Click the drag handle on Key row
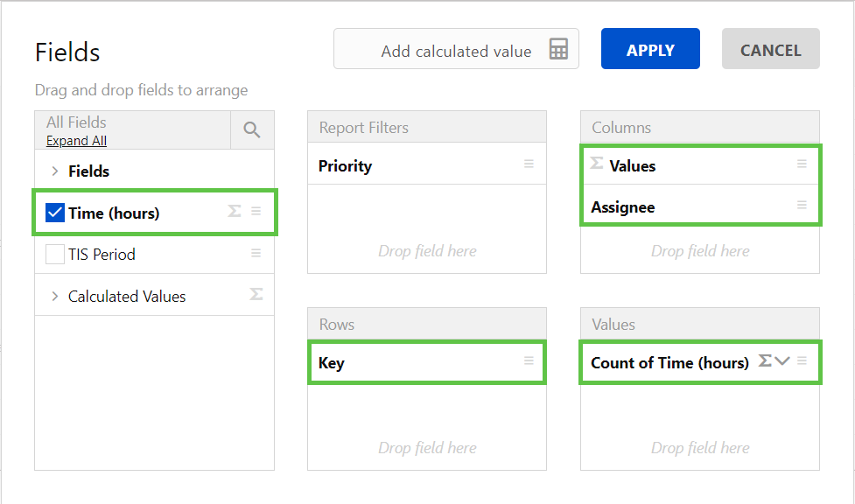 tap(529, 361)
